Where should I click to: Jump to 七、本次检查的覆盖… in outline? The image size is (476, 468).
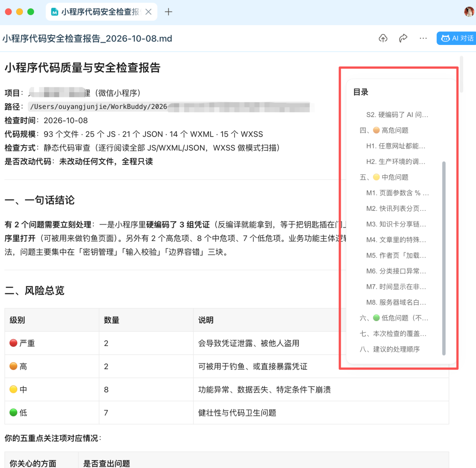(x=393, y=333)
